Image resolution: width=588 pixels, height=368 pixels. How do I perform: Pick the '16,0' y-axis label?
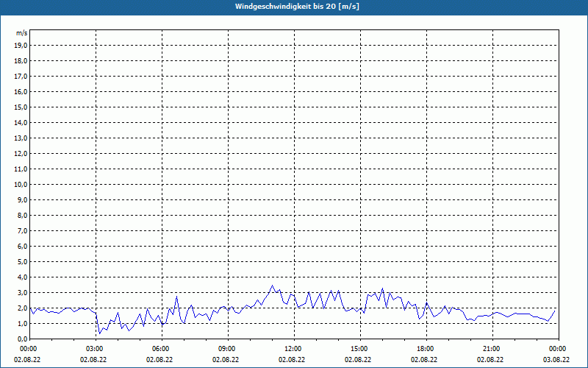(21, 91)
